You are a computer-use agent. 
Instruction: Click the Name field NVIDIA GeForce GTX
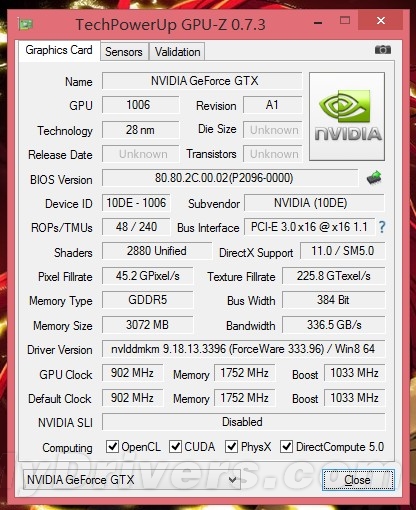pos(202,81)
